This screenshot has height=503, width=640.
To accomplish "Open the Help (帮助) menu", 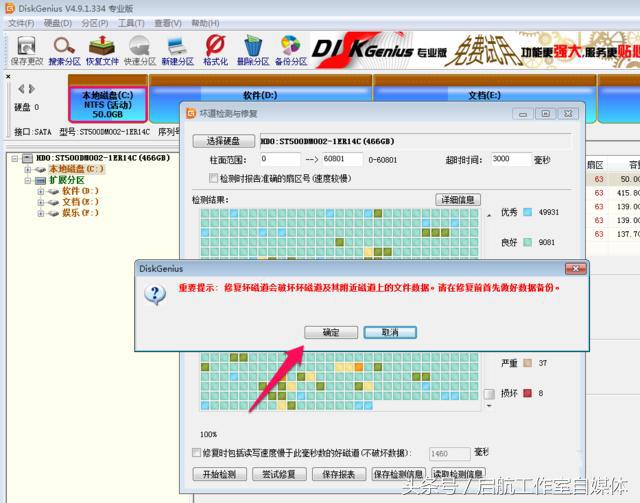I will [x=205, y=23].
